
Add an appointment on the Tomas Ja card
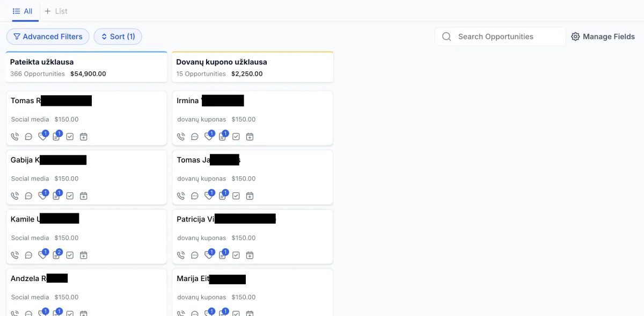[250, 196]
